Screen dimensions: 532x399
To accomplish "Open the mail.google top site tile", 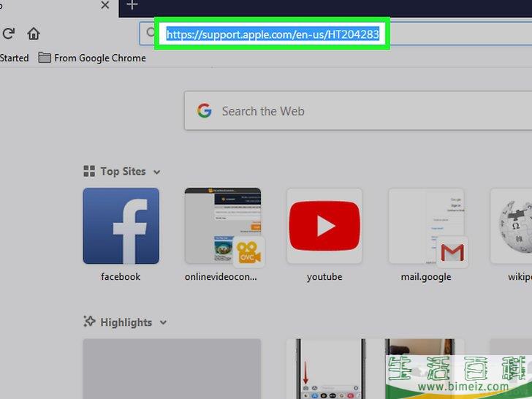I will pyautogui.click(x=426, y=226).
